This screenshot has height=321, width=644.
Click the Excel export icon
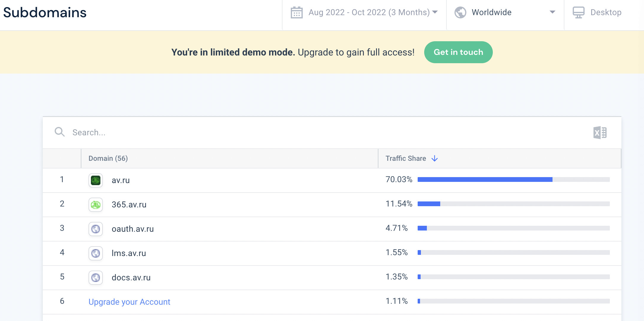point(600,133)
